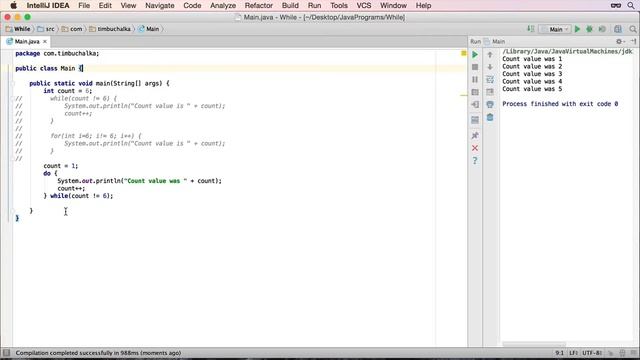Open Spotlight search in menu bar

tap(631, 6)
